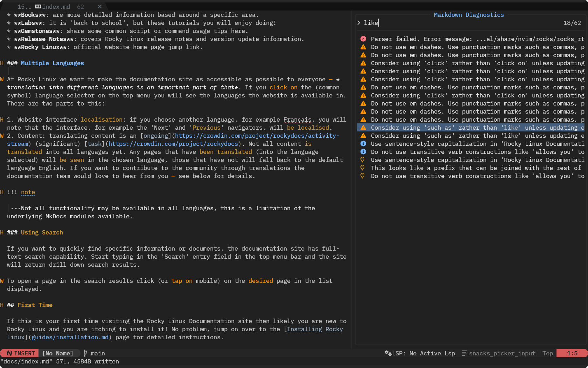Click the 'Using Search' heading
Image resolution: width=588 pixels, height=368 pixels.
(42, 232)
